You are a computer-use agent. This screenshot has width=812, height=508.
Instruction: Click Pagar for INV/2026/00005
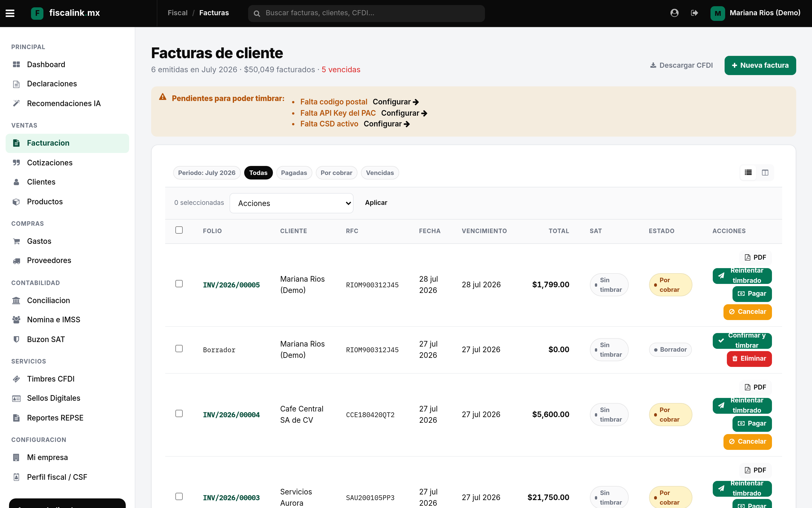pyautogui.click(x=752, y=294)
